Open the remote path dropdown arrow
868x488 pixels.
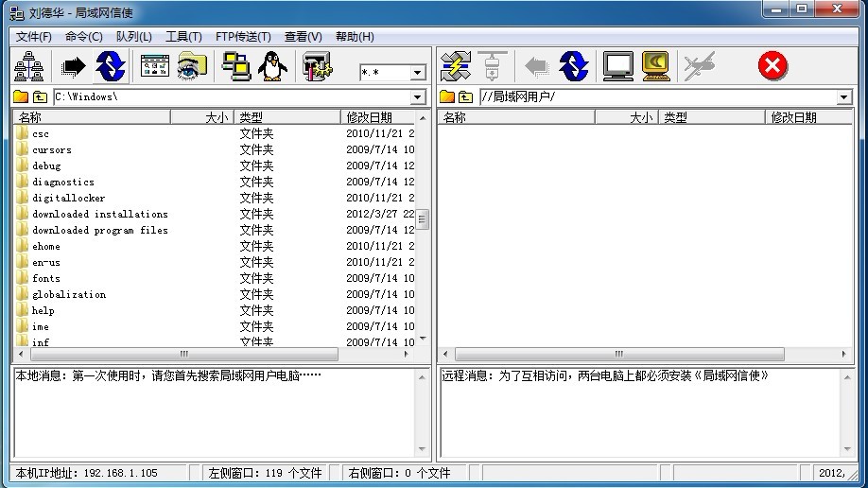tap(843, 97)
